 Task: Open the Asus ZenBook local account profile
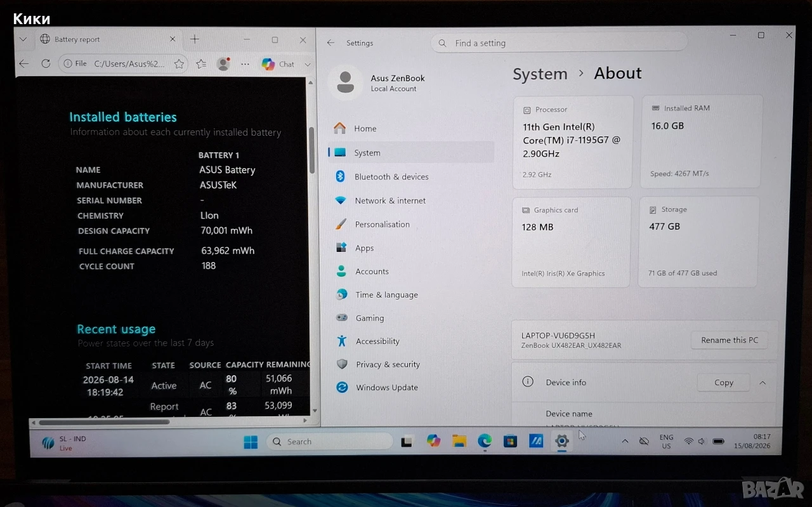pos(377,82)
